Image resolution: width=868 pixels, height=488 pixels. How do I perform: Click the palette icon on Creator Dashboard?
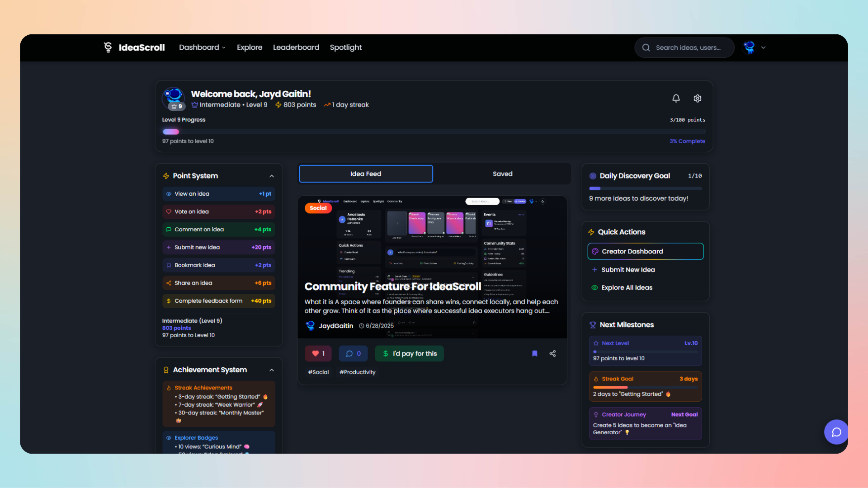click(595, 251)
